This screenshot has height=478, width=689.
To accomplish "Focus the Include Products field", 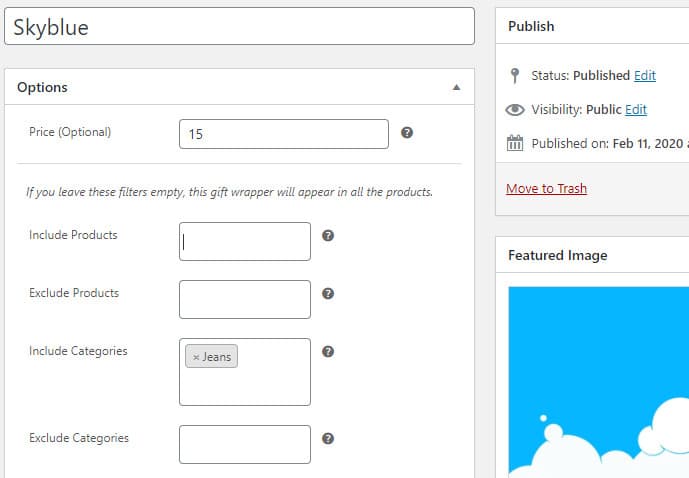I will (x=245, y=241).
